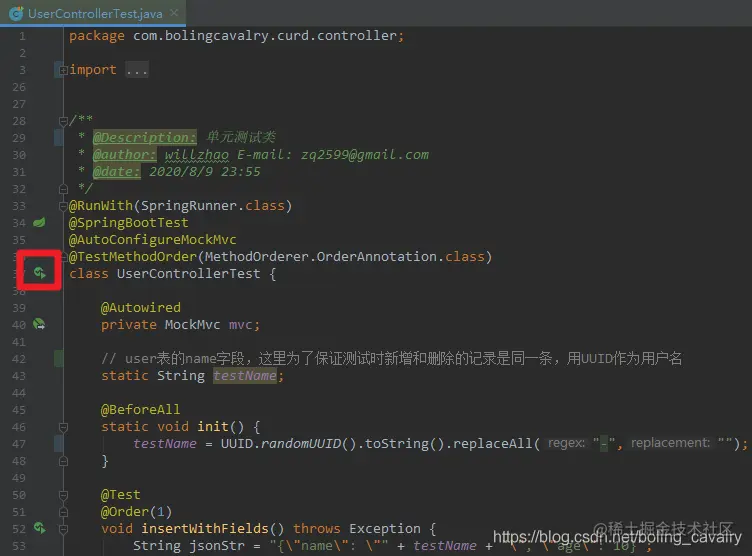This screenshot has width=752, height=556.
Task: Click the fold marker beside @Order(1)
Action: 63,512
